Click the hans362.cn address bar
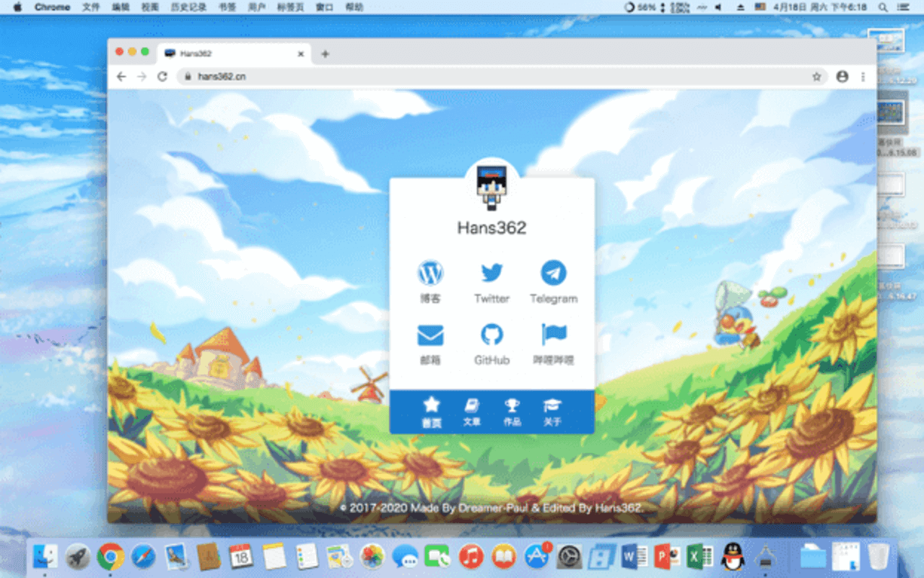 (502, 76)
